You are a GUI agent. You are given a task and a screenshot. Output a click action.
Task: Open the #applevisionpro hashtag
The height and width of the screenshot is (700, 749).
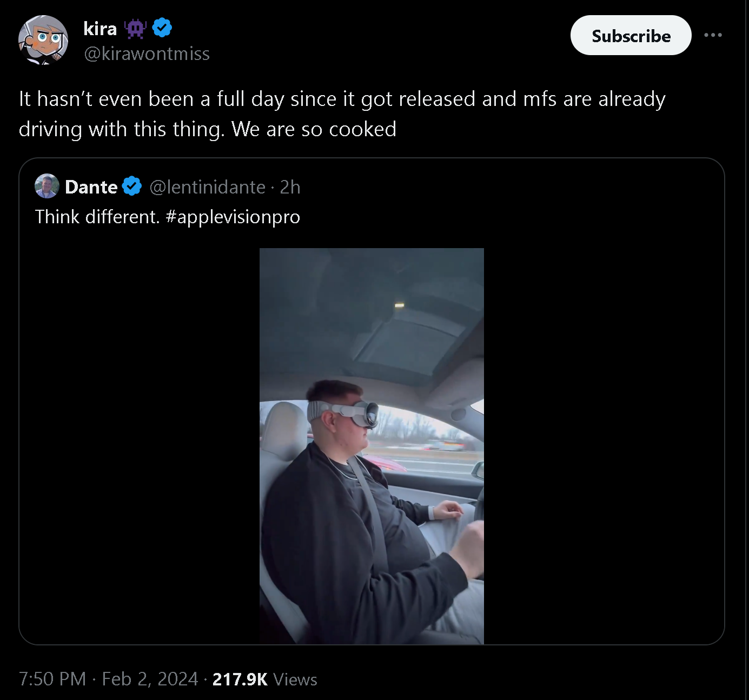click(233, 217)
